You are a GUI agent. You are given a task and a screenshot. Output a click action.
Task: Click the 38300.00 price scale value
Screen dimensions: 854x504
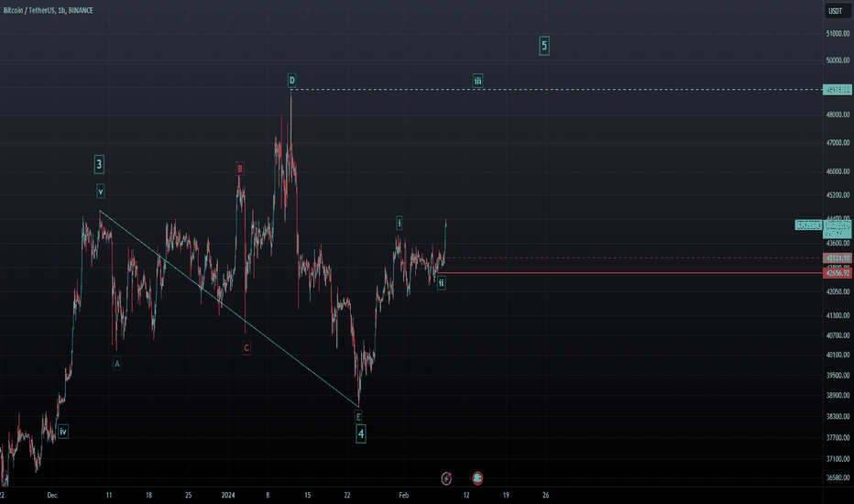[838, 416]
